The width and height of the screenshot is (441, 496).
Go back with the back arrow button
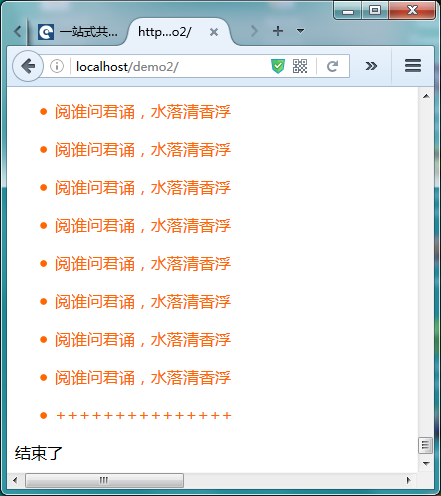point(28,66)
